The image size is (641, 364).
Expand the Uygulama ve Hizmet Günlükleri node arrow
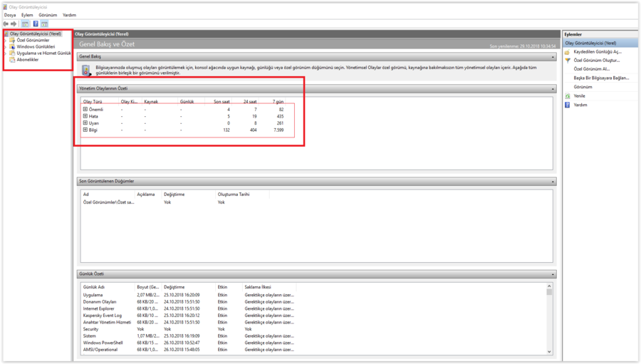tap(5, 53)
